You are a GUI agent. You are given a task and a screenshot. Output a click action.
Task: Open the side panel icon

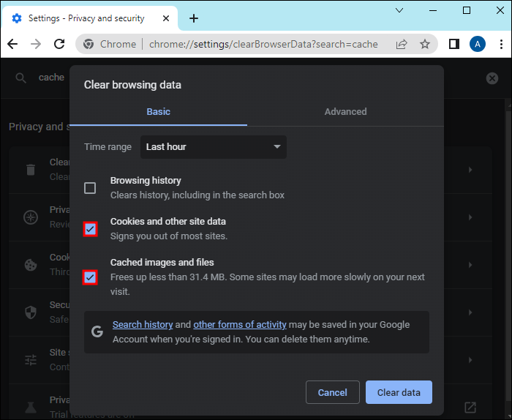pyautogui.click(x=453, y=44)
